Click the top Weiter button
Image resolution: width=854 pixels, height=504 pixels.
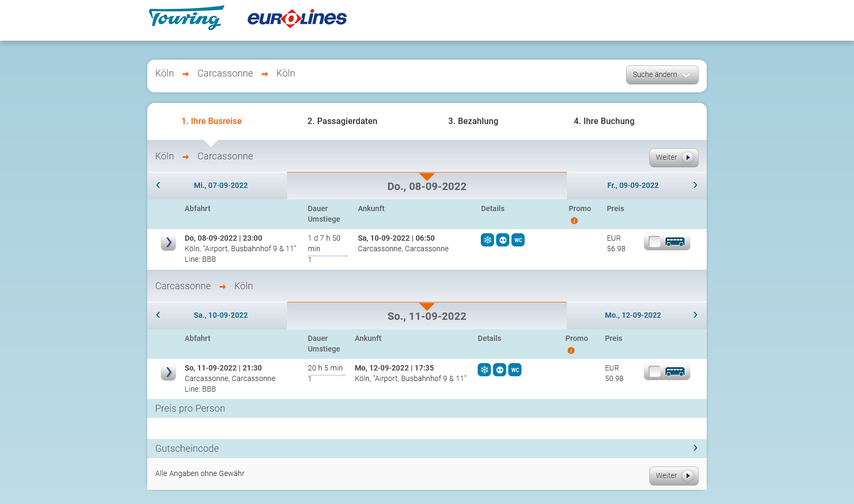pyautogui.click(x=673, y=157)
